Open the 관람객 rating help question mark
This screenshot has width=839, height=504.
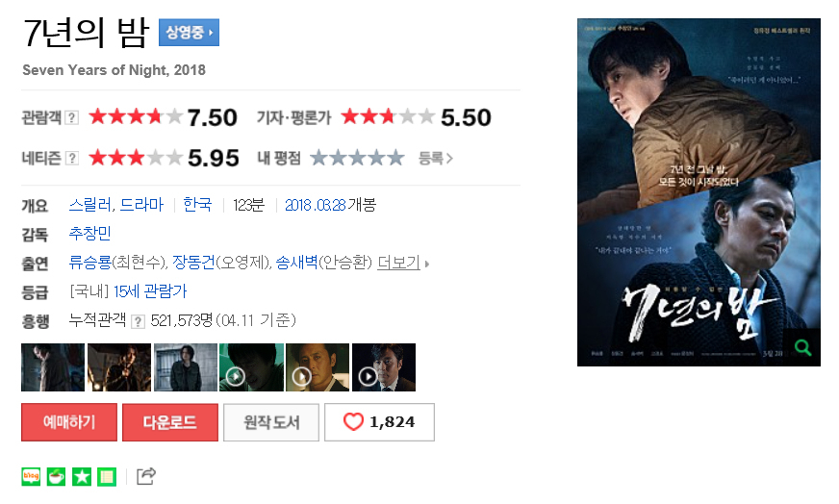[x=72, y=117]
